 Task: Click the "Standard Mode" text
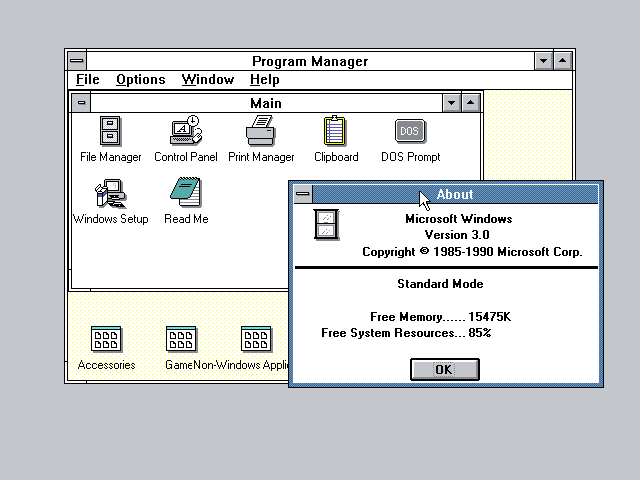440,284
